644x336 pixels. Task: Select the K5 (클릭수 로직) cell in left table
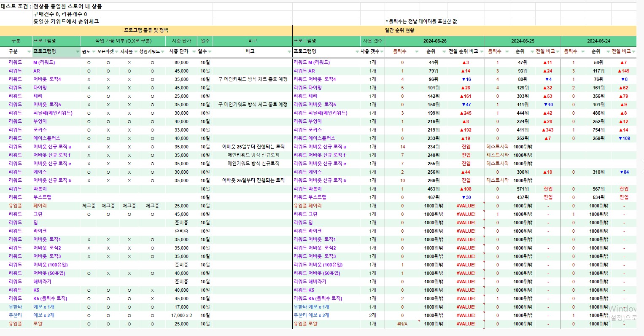pos(57,298)
